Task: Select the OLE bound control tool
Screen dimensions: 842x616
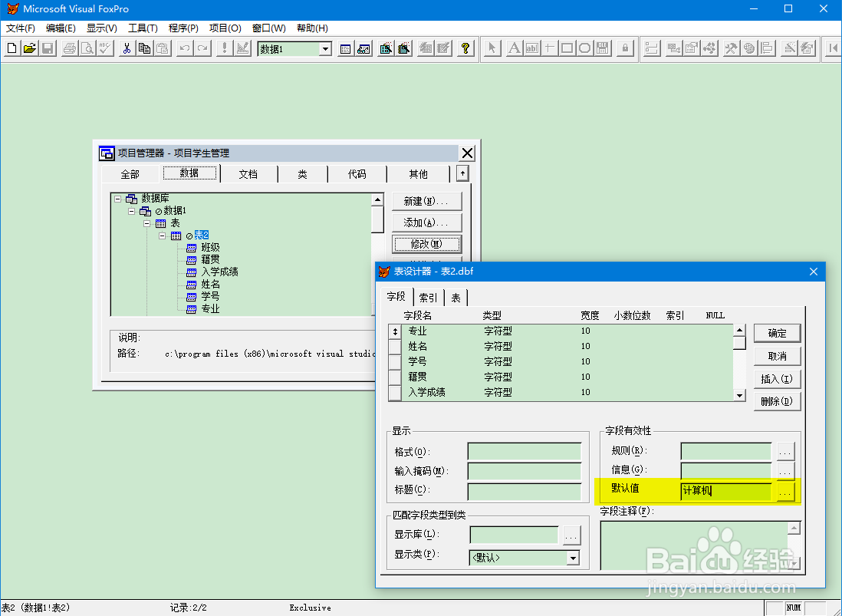Action: (603, 48)
